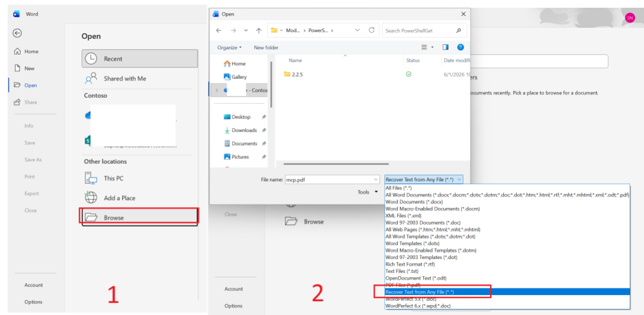644x315 pixels.
Task: Click Browse in the left Open panel
Action: (x=140, y=217)
